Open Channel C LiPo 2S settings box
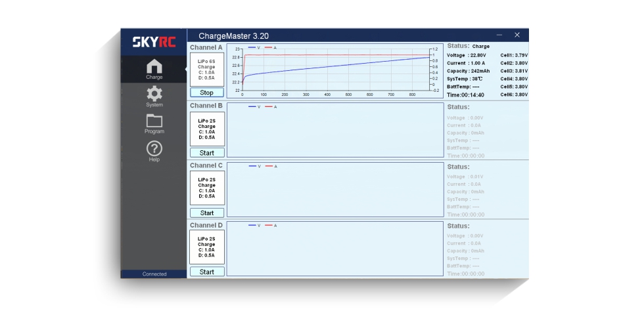644x334 pixels. 207,188
